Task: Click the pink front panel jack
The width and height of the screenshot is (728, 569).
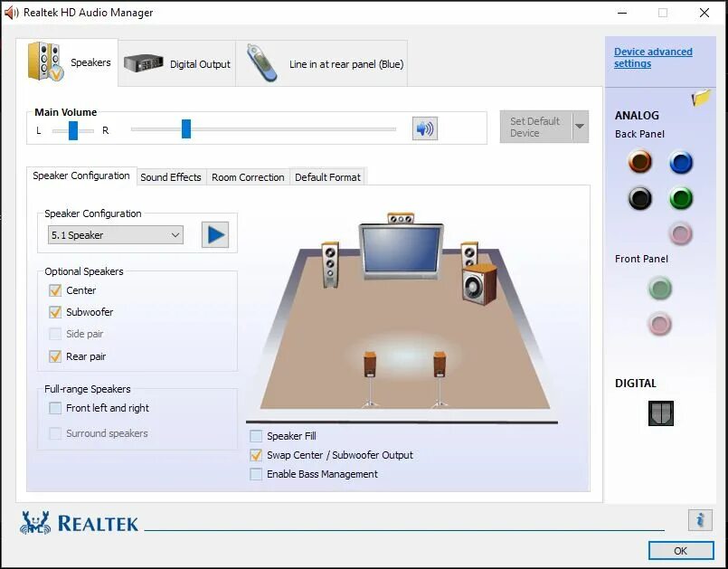Action: click(x=660, y=324)
